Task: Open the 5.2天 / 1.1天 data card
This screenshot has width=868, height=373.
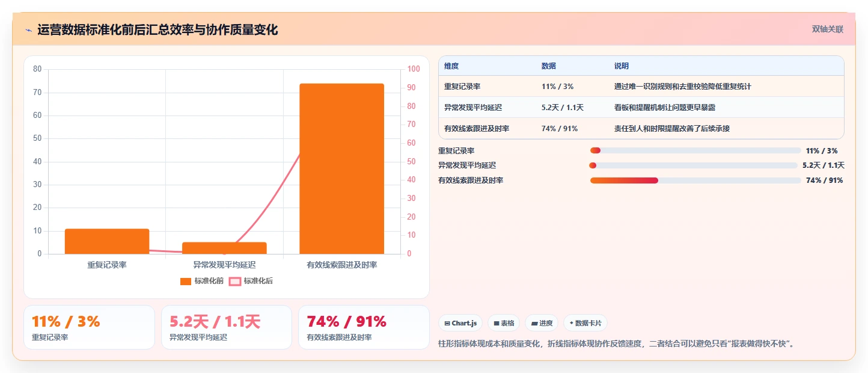Action: point(227,327)
